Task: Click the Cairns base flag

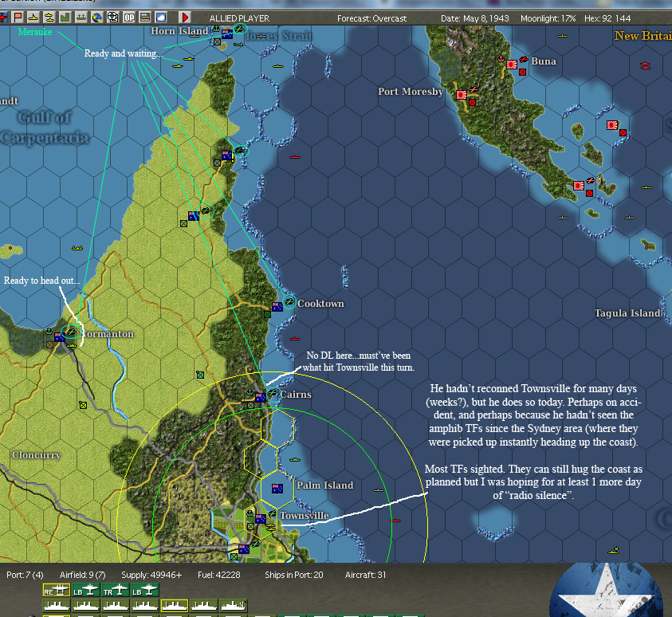Action: tap(260, 398)
